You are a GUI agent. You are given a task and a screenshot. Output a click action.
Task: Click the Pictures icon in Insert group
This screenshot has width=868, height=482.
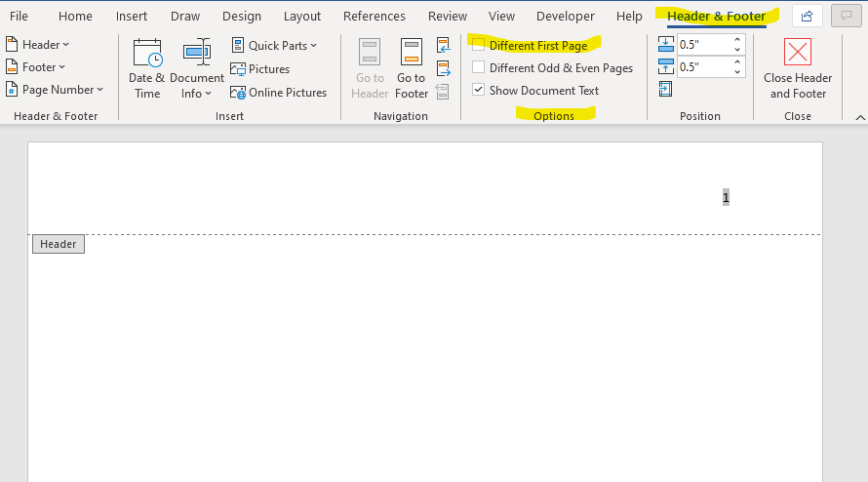(239, 69)
